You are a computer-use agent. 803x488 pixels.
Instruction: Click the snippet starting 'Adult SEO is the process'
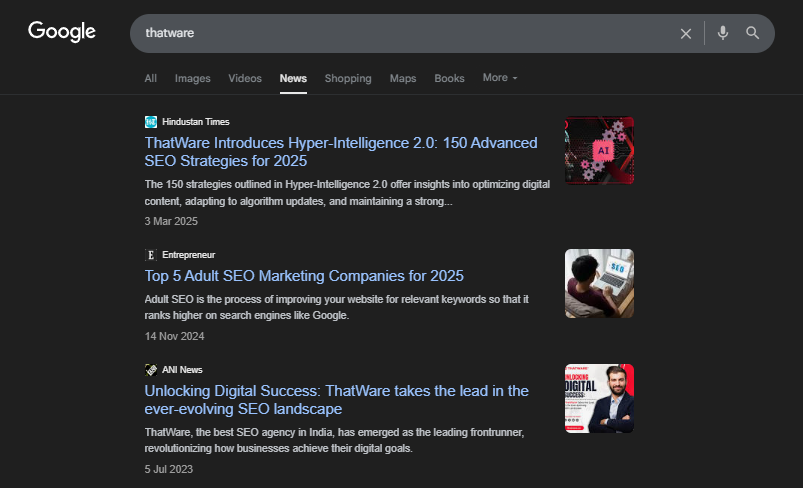[x=336, y=307]
